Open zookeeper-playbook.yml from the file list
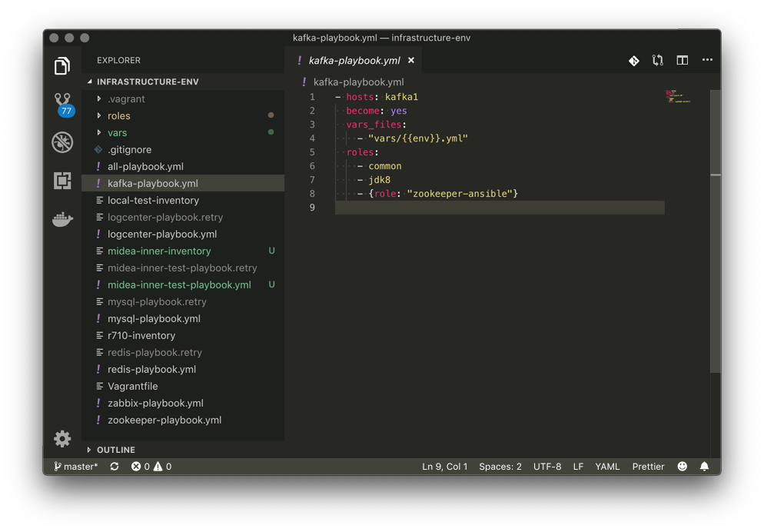 164,421
